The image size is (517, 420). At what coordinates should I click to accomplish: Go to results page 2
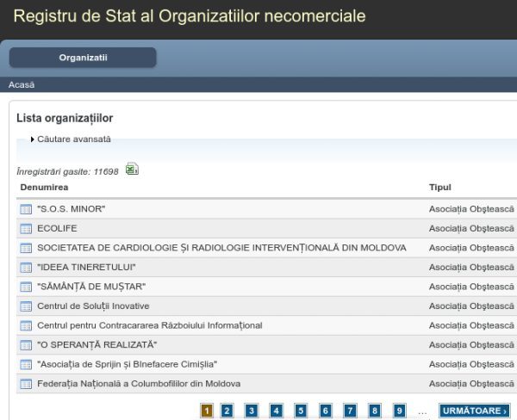[x=227, y=411]
